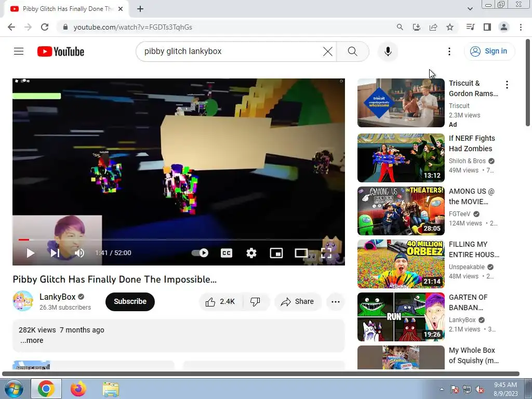Viewport: 532px width, 399px height.
Task: Like the video
Action: pyautogui.click(x=220, y=302)
